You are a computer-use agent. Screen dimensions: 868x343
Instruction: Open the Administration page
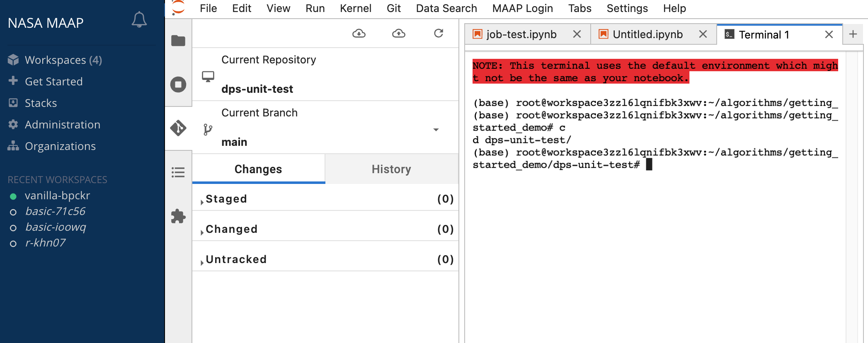[63, 125]
